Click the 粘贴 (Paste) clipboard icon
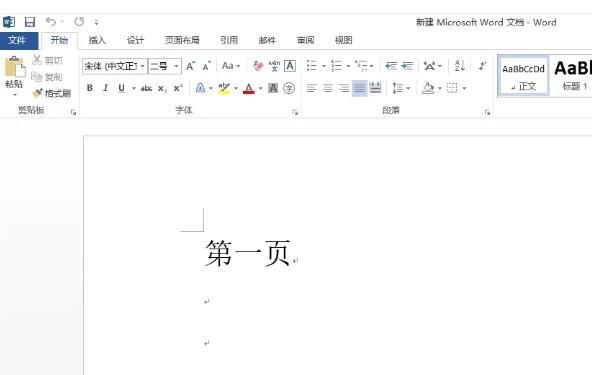Viewport: 592px width, 375px height. (14, 67)
